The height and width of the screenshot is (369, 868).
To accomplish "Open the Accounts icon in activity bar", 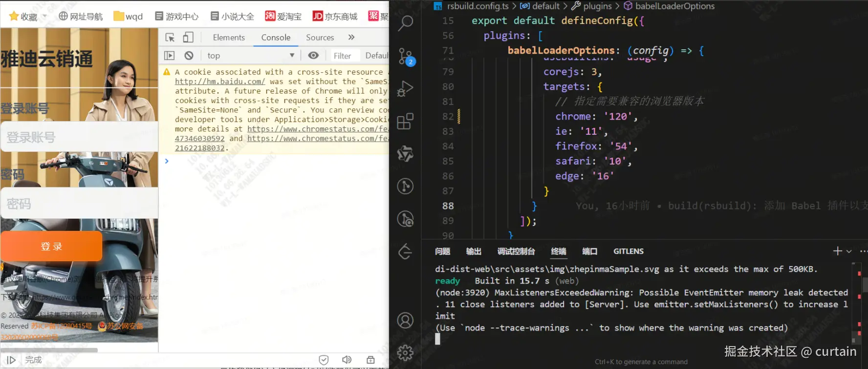I will 405,321.
